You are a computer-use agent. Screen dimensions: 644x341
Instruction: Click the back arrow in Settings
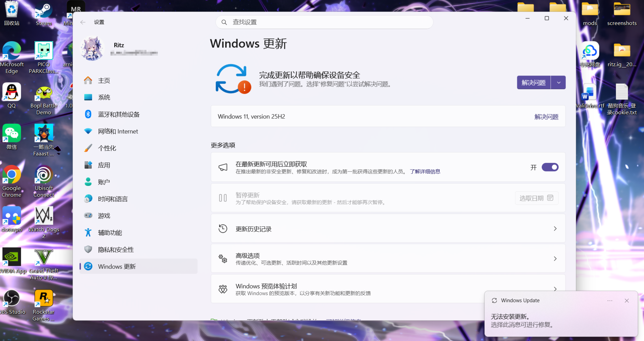point(83,22)
